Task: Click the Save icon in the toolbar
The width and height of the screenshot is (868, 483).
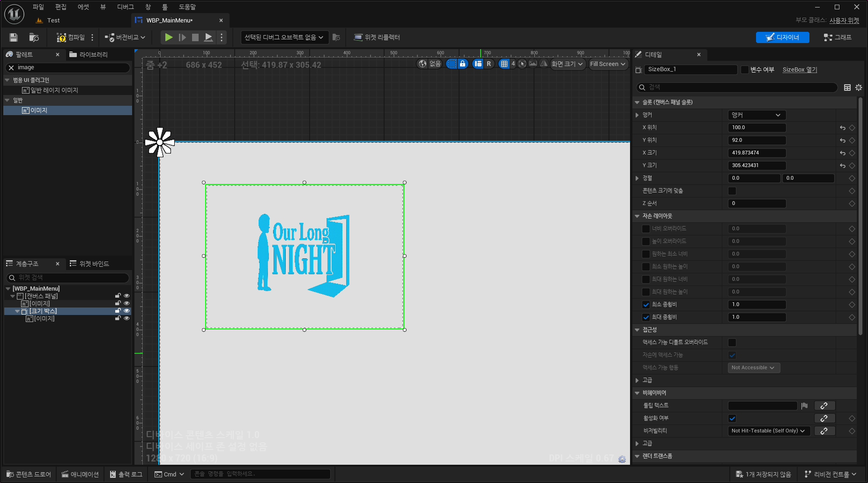Action: click(x=14, y=37)
